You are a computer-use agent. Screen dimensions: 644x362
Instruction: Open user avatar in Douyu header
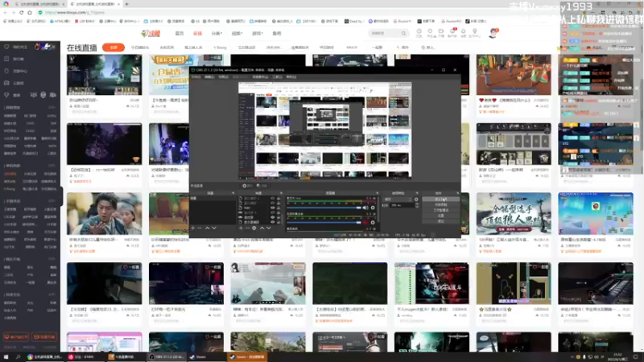493,33
